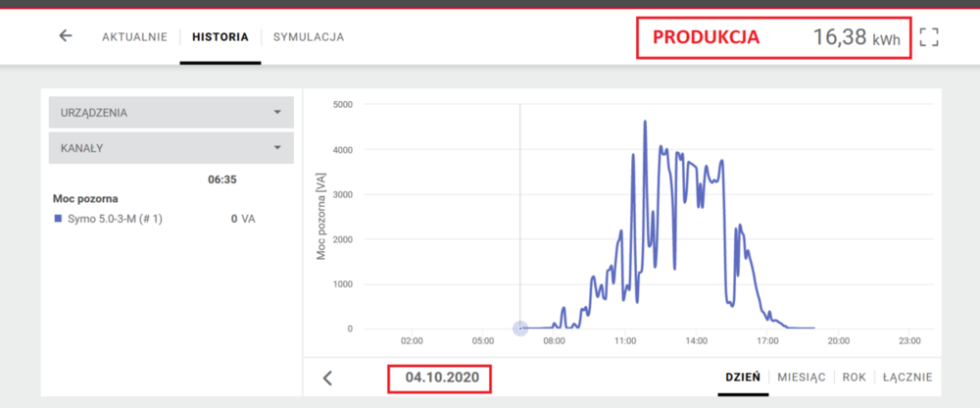This screenshot has height=408, width=980.
Task: Open the KANAŁY dropdown
Action: [x=171, y=148]
